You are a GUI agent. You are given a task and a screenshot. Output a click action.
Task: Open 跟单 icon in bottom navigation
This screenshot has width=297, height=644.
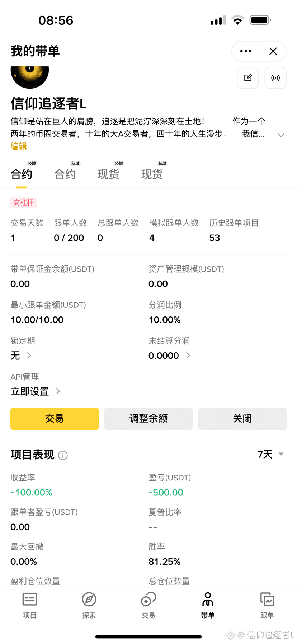[x=267, y=605]
